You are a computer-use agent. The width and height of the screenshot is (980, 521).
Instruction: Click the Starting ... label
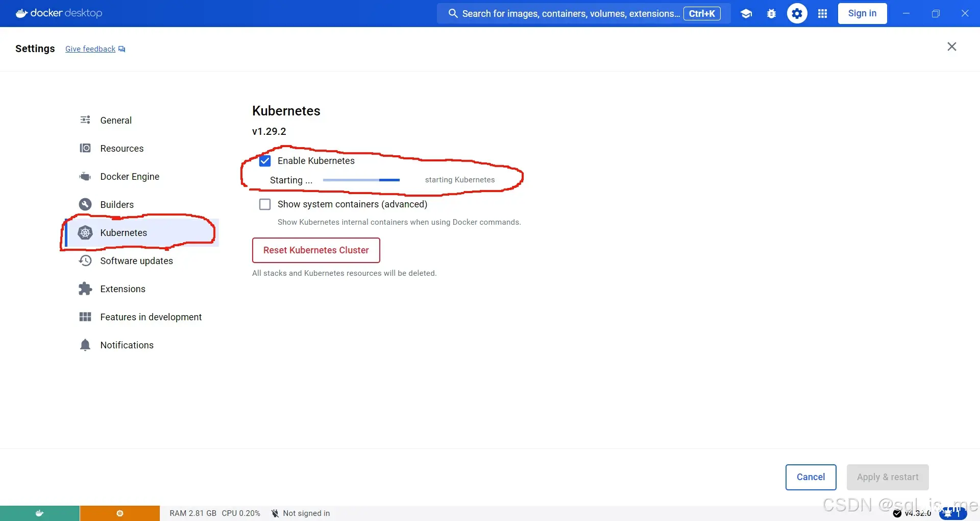[291, 180]
